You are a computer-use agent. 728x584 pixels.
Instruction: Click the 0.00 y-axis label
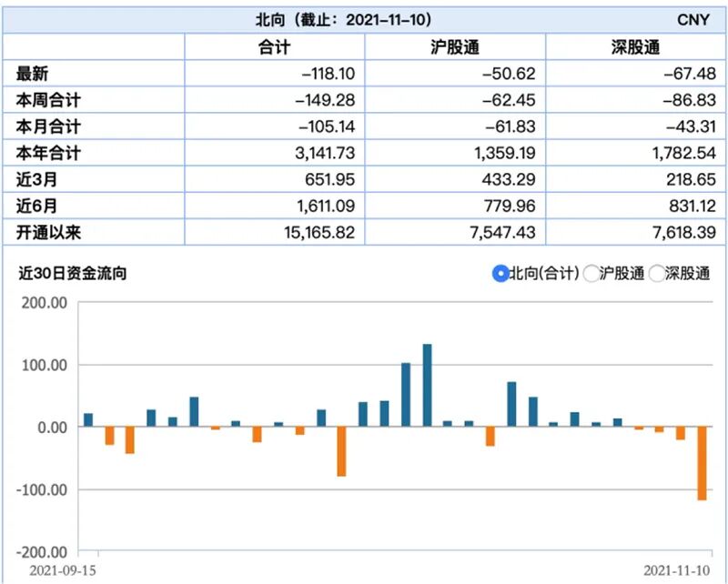point(52,428)
